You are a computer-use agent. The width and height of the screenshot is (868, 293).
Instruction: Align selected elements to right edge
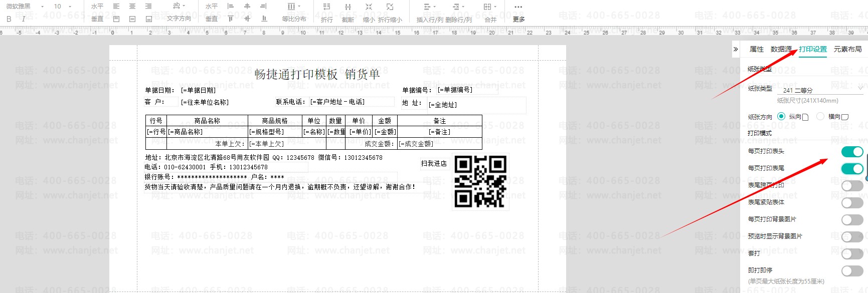tap(263, 6)
